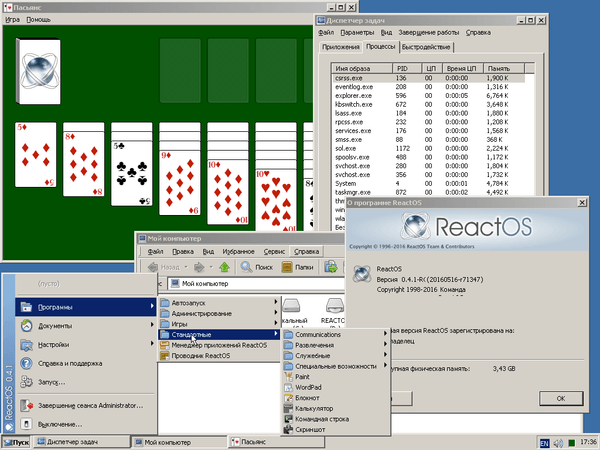Image resolution: width=600 pixels, height=450 pixels.
Task: Open Сервис menu in My Computer
Action: (x=274, y=251)
